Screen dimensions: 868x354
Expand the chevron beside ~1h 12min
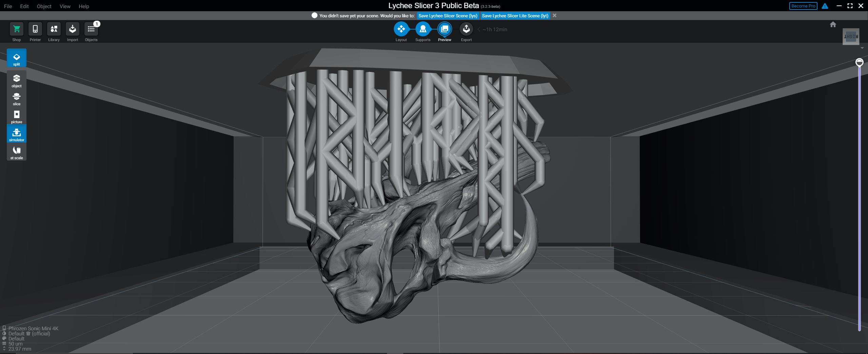coord(479,30)
